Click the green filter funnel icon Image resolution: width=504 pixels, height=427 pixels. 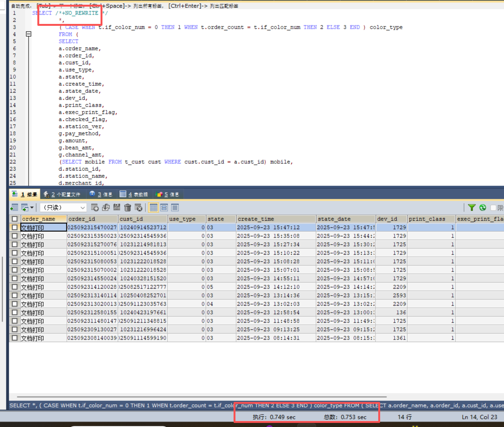(472, 208)
